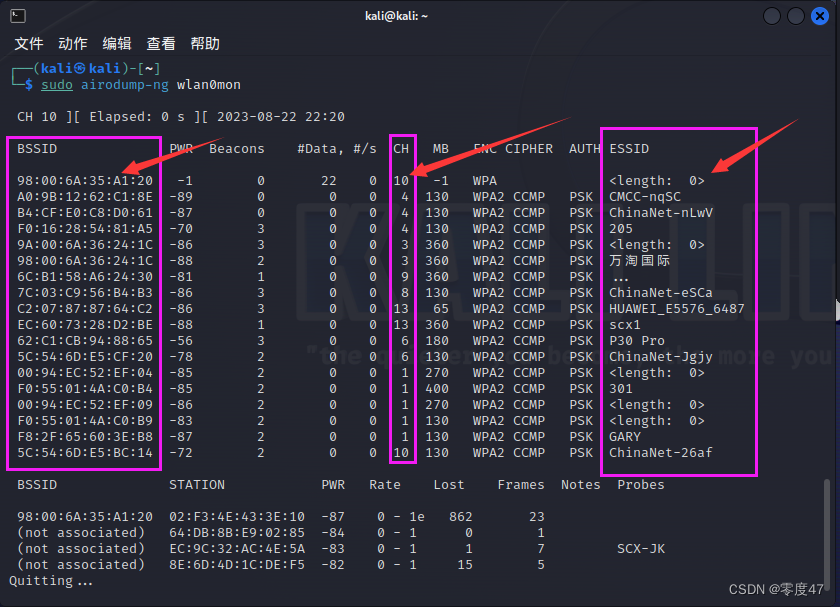Select BSSID C2:07:87:87:64:C2
This screenshot has height=607, width=840.
click(85, 309)
